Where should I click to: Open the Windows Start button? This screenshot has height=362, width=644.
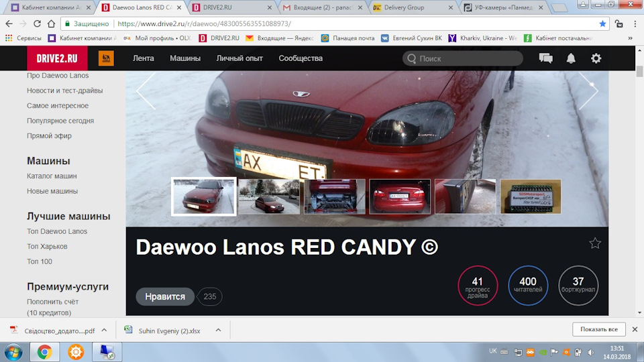[x=13, y=352]
